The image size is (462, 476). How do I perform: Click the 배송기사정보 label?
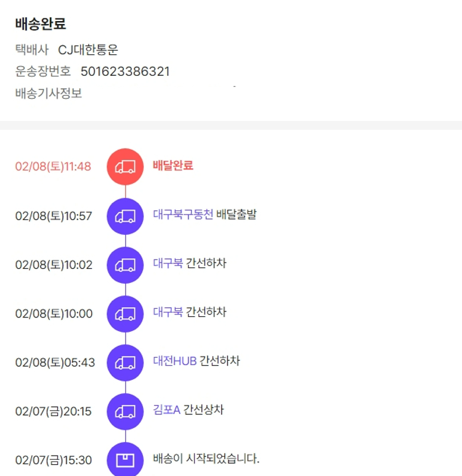point(49,94)
